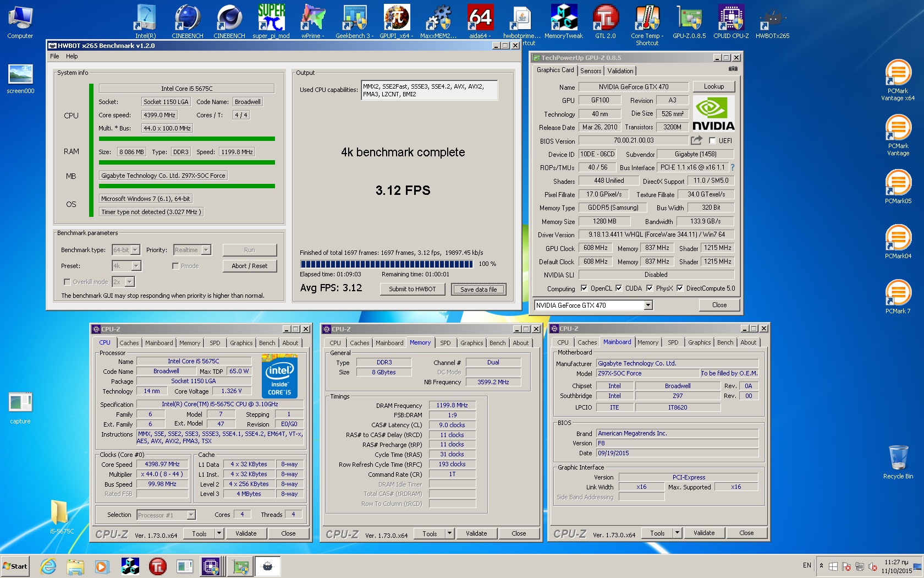Select SPD tab in Memory CPU-Z window
This screenshot has height=578, width=924.
(446, 343)
